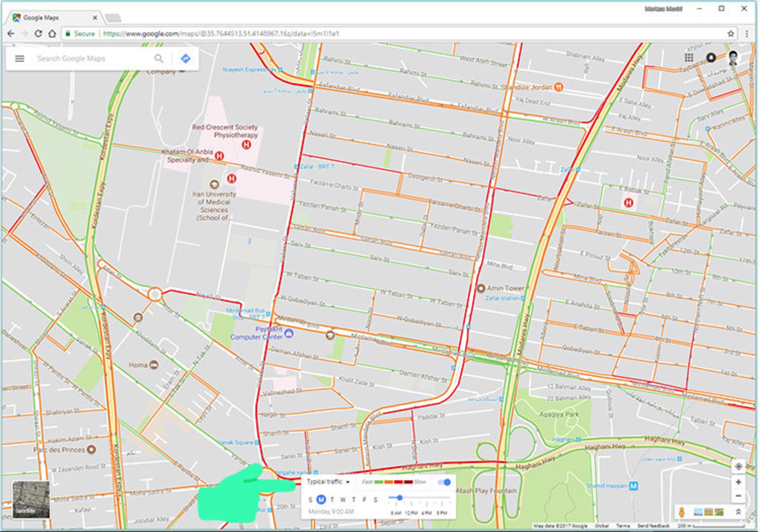Click inside Search Google Maps field
The width and height of the screenshot is (760, 532).
pos(93,59)
